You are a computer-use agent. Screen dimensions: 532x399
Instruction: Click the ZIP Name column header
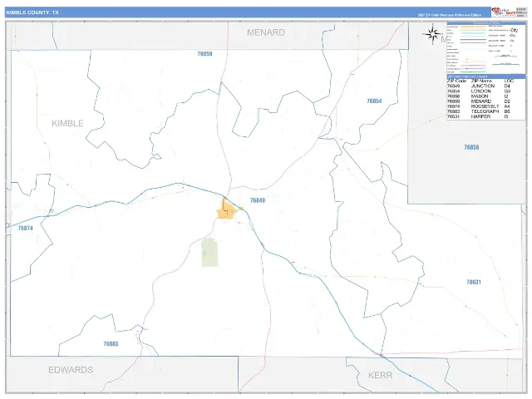(x=481, y=81)
